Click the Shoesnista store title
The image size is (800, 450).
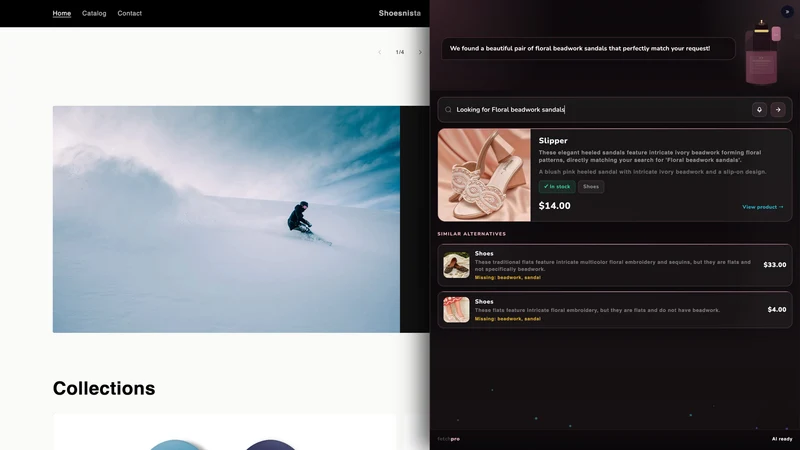pos(399,13)
